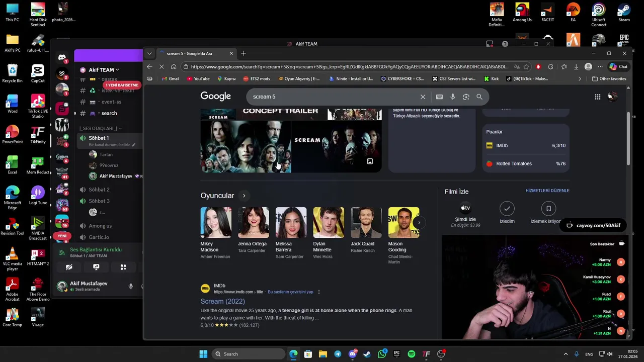This screenshot has width=644, height=362.
Task: Open Melissa Barrera cast card
Action: pos(290,233)
